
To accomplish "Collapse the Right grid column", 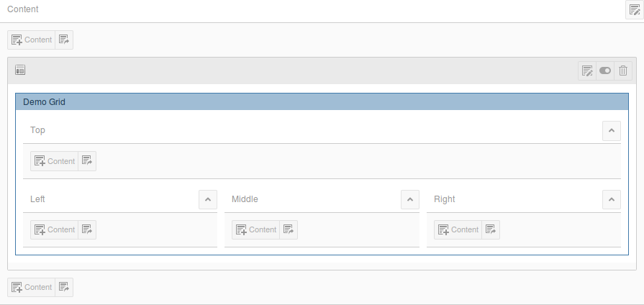I will click(611, 199).
